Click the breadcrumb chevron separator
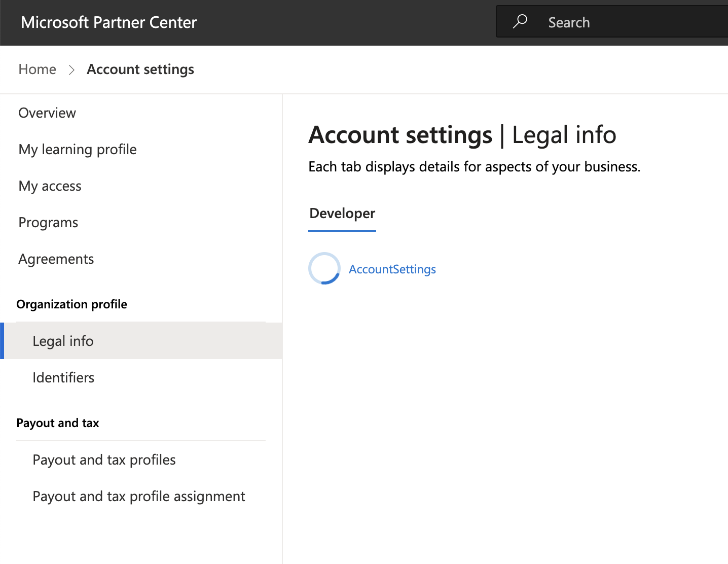728x564 pixels. [x=71, y=69]
